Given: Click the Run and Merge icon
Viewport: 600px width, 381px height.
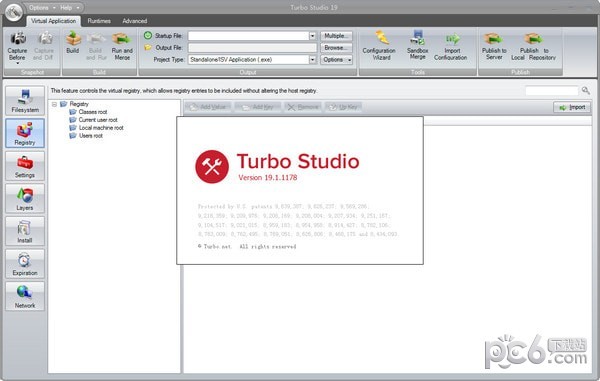Looking at the screenshot, I should 122,38.
